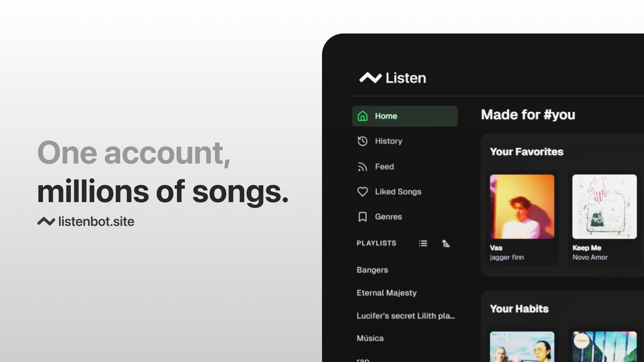
Task: Open Liked Songs from the sidebar
Action: point(398,192)
